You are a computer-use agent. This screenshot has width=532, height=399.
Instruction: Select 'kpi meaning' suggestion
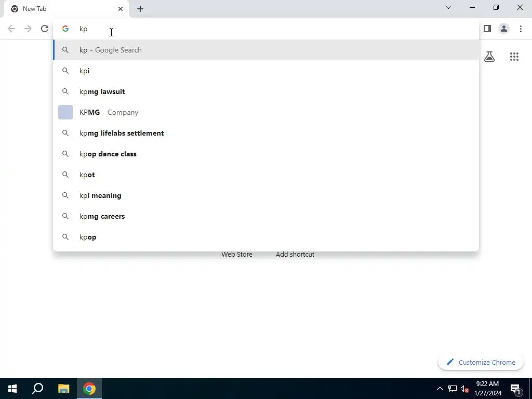point(266,195)
